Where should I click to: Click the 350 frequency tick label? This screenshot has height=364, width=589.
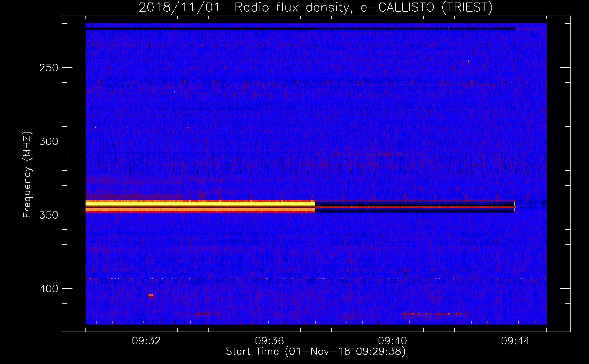coord(49,215)
